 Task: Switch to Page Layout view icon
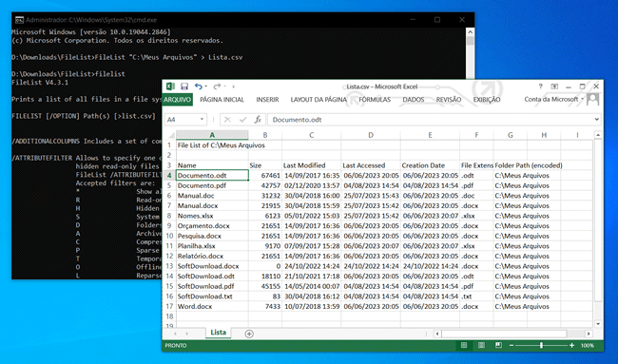pyautogui.click(x=481, y=346)
